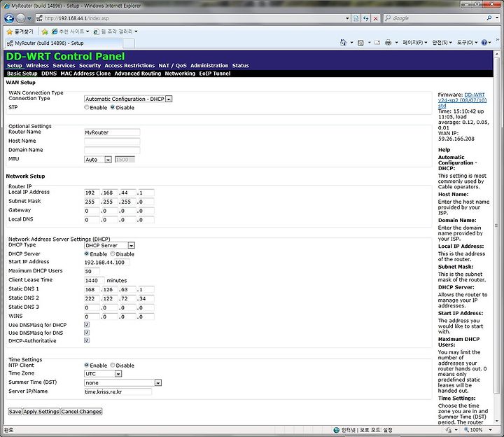Open the Networking sub-tab

pyautogui.click(x=180, y=74)
